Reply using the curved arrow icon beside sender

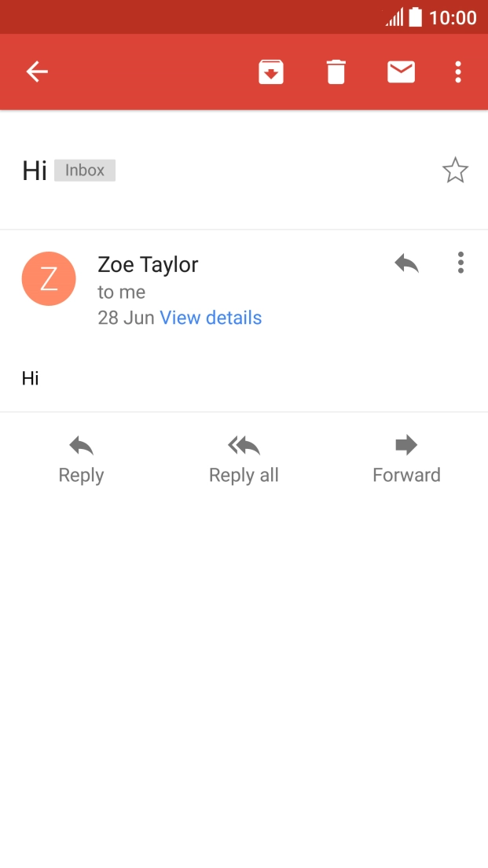click(x=406, y=263)
